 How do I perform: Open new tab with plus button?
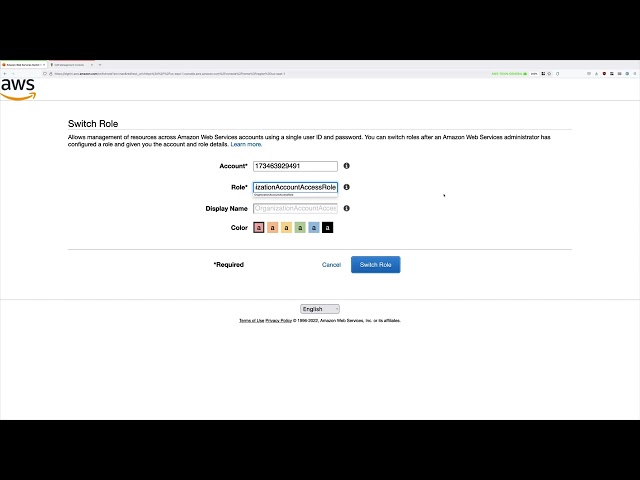[x=100, y=64]
